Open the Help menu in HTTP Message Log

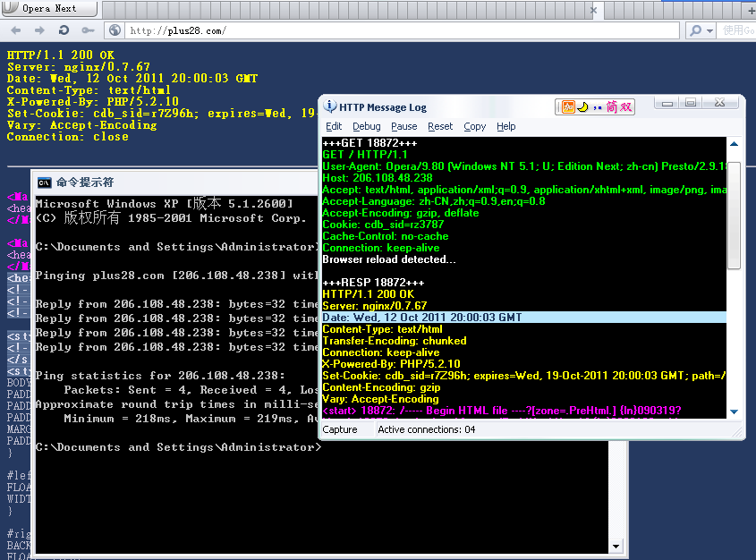tap(506, 127)
